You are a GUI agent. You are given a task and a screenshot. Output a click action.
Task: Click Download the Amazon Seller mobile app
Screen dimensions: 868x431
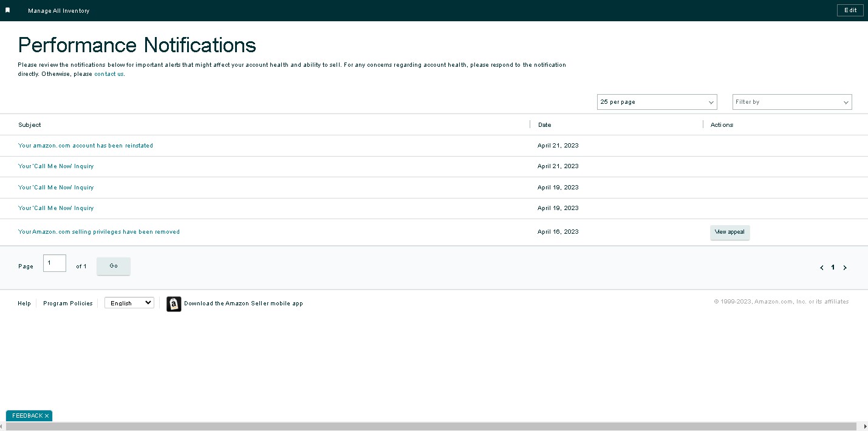click(244, 304)
